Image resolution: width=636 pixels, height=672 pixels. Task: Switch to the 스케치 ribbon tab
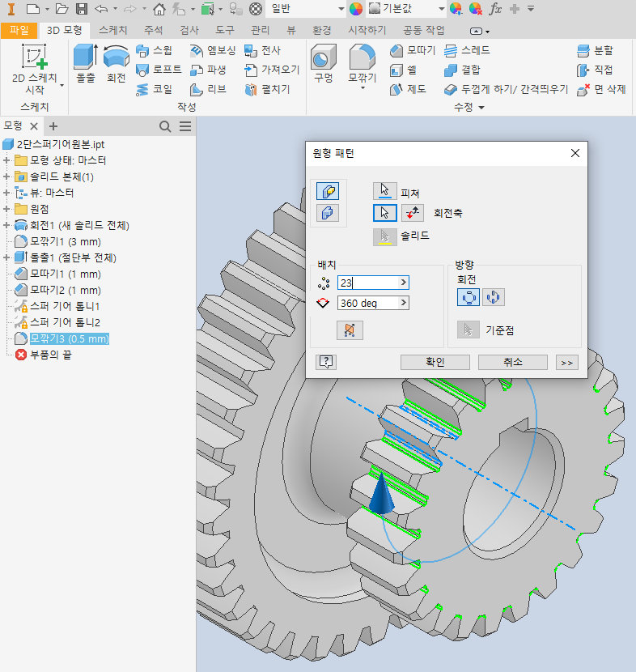point(113,30)
